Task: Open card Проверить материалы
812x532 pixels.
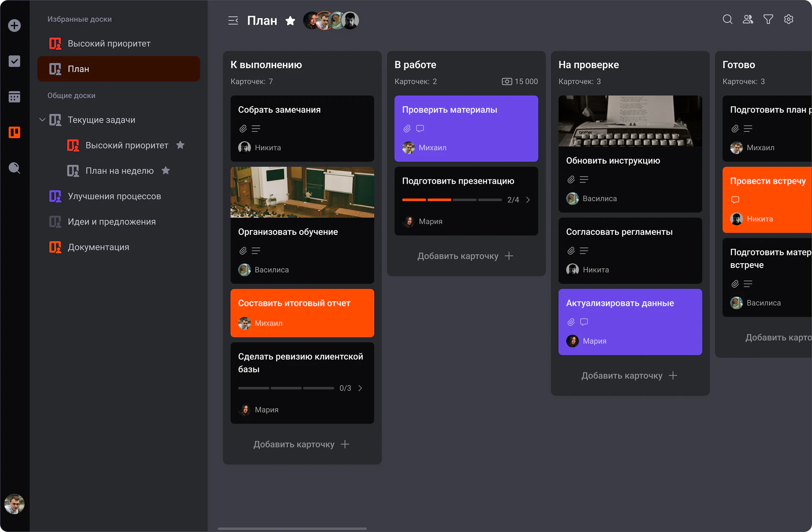Action: (466, 128)
